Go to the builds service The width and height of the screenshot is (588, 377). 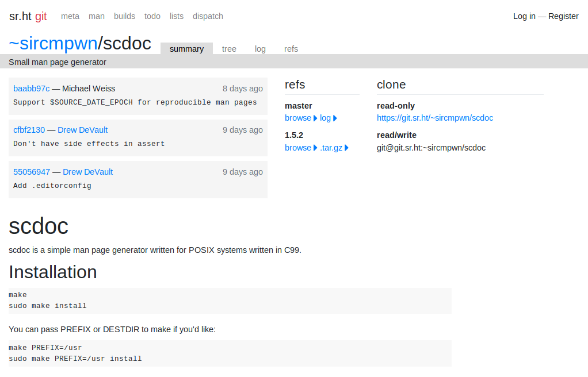[x=124, y=16]
